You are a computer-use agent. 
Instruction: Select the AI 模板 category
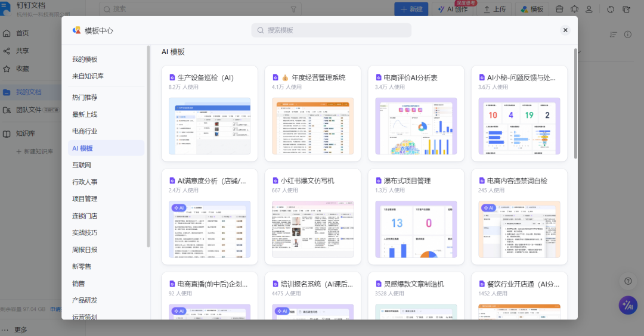coord(106,148)
